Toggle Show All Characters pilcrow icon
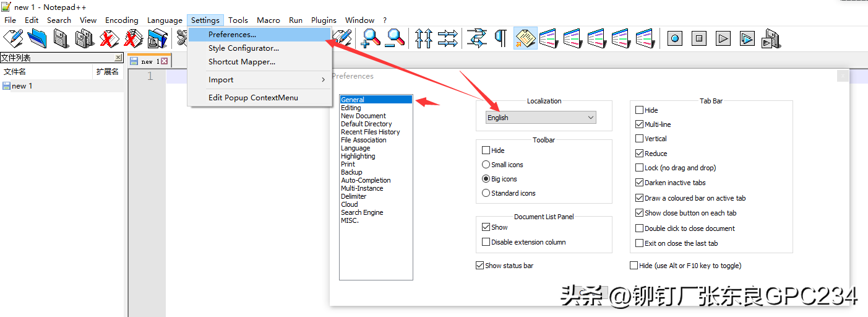Image resolution: width=868 pixels, height=317 pixels. click(501, 38)
